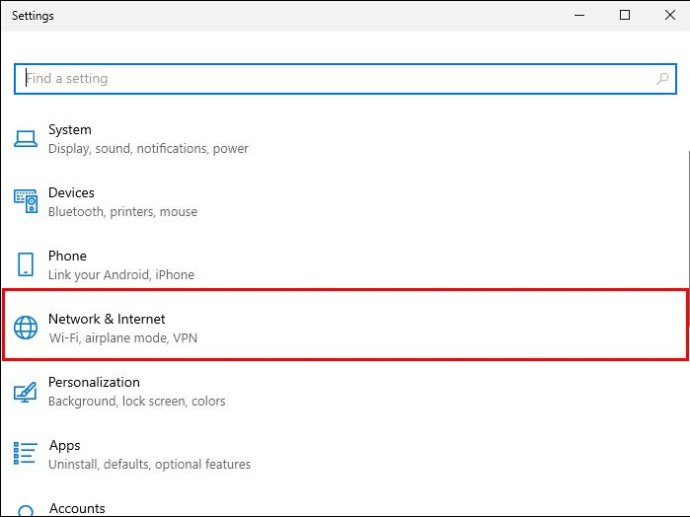Click the Apps list icon
The width and height of the screenshot is (690, 517).
click(x=26, y=454)
